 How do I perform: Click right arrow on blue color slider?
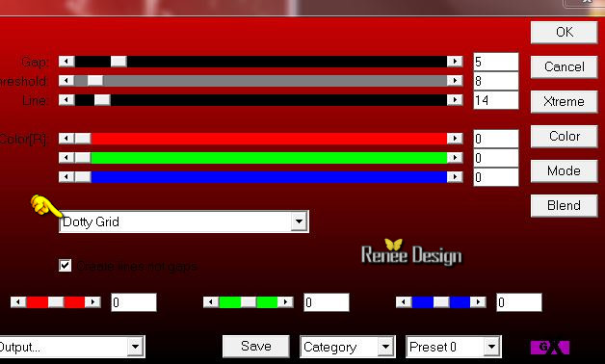pos(455,176)
